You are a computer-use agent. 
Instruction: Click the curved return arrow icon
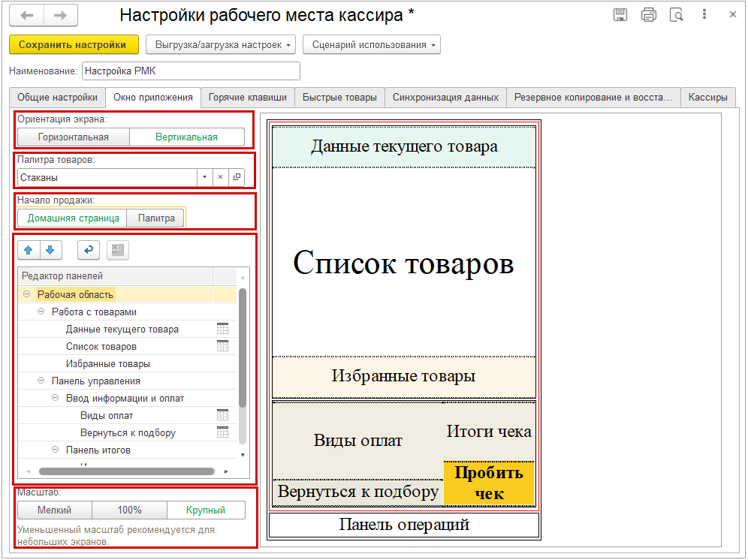[x=88, y=250]
